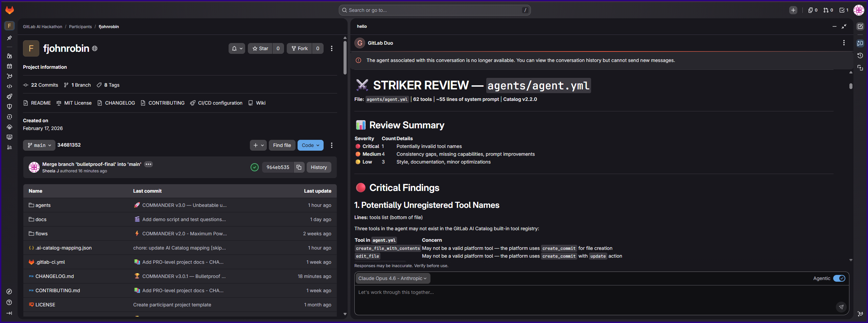Open the create new plus menu
Screen dimensions: 868x323
tap(793, 10)
